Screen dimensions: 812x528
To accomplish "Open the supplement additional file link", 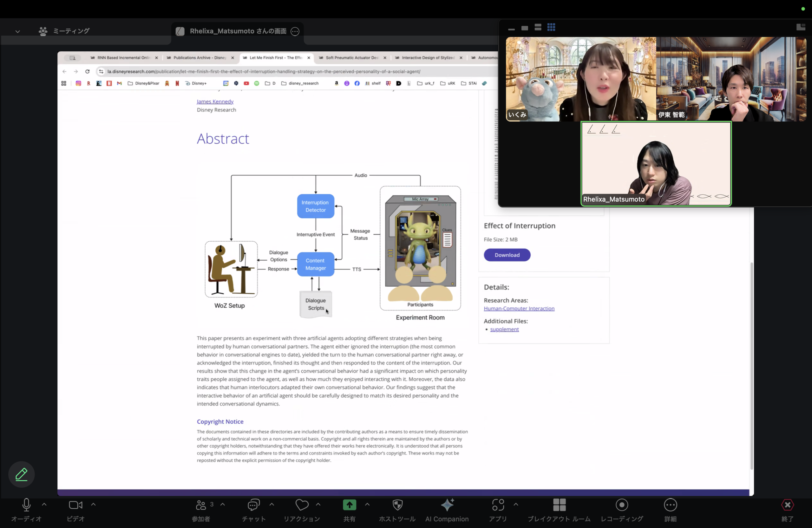I will pyautogui.click(x=504, y=329).
